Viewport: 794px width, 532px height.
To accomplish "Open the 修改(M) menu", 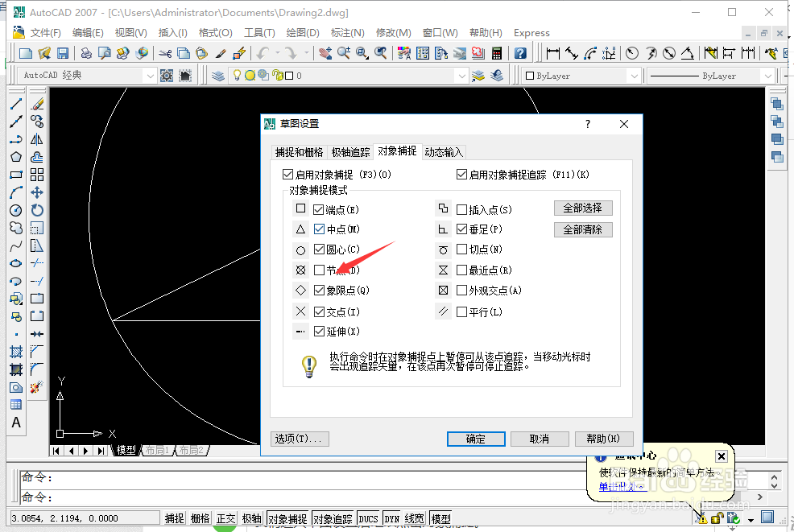I will 394,33.
